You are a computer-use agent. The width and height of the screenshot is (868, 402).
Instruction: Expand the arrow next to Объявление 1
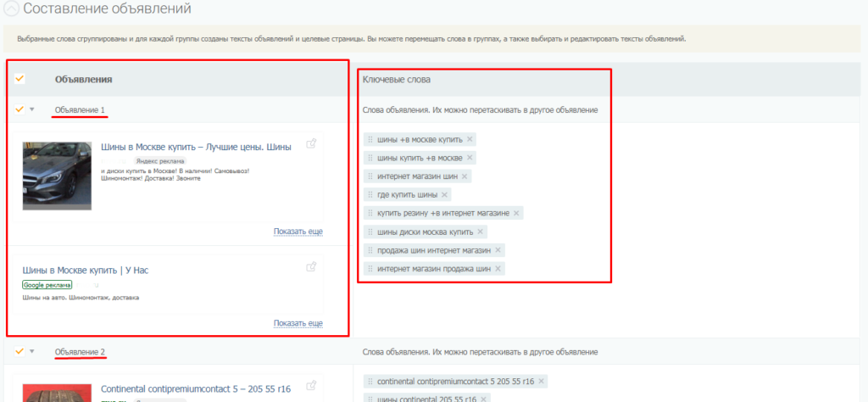coord(32,109)
